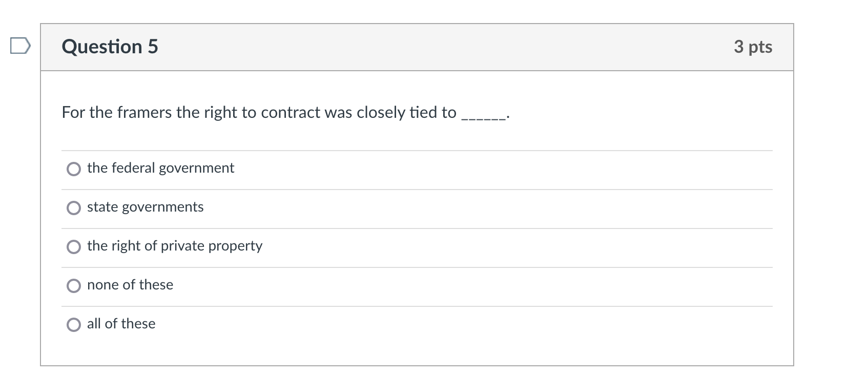Viewport: 868px width, 375px height.
Task: Click the 'none of these' label text
Action: tap(130, 285)
